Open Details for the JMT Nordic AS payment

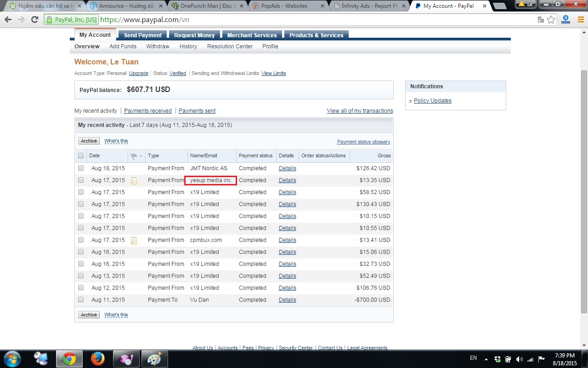(288, 168)
